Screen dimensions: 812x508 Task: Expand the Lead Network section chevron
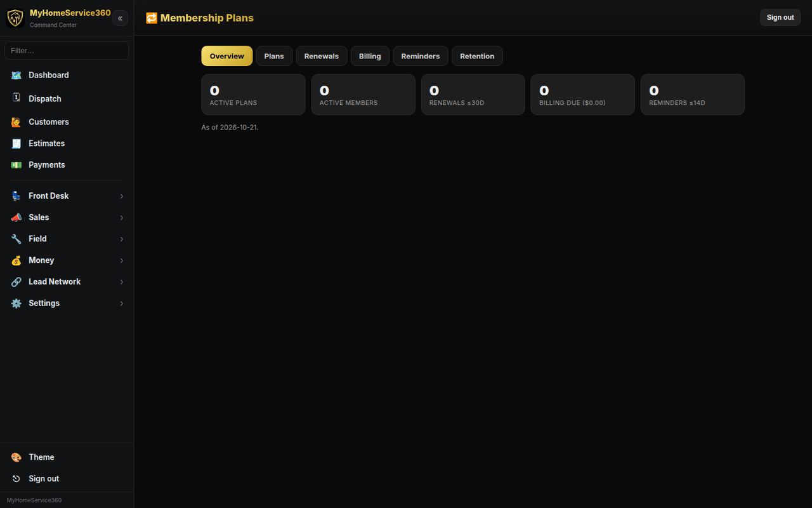[x=122, y=282]
